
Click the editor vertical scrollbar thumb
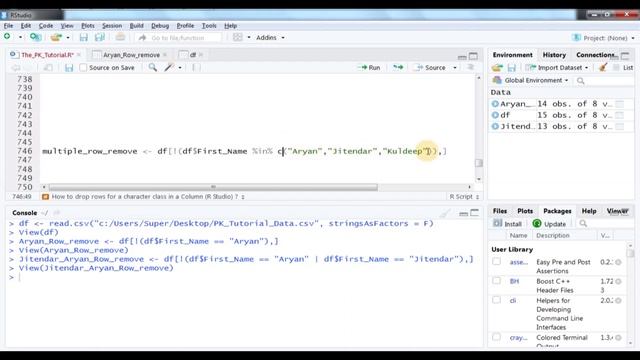[479, 163]
